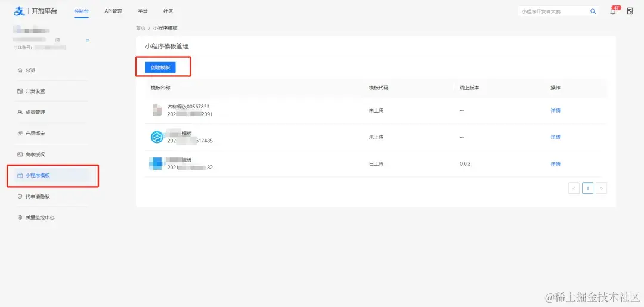Click the 已上传 status cell
The width and height of the screenshot is (644, 307).
(376, 164)
